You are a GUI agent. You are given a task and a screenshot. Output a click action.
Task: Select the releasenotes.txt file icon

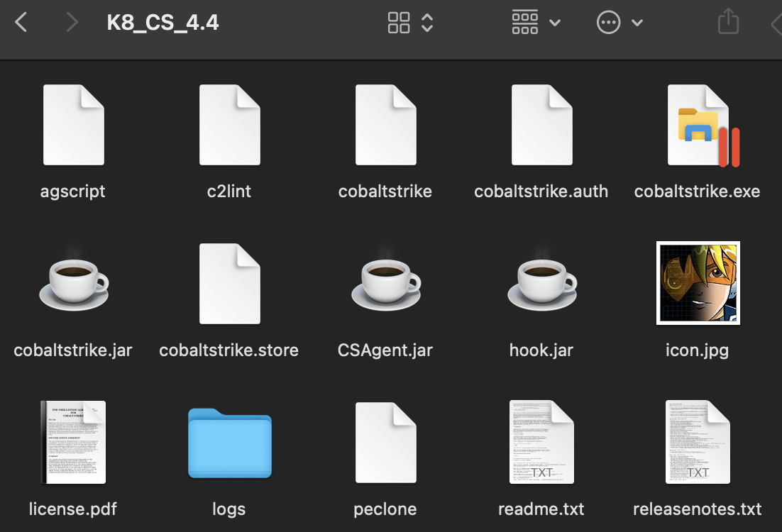(698, 442)
